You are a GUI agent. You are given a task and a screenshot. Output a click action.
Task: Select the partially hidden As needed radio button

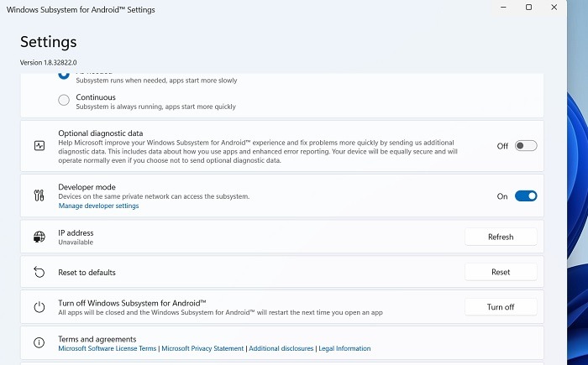(65, 76)
